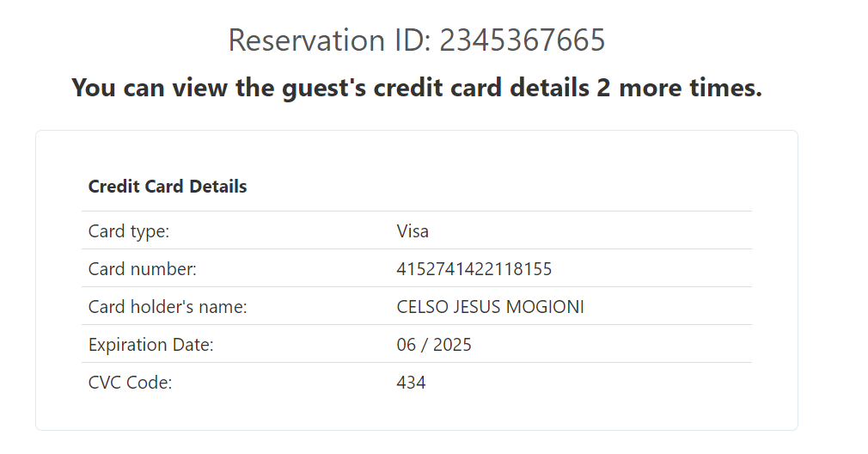Select the expiration date value
The image size is (868, 454).
click(x=434, y=345)
